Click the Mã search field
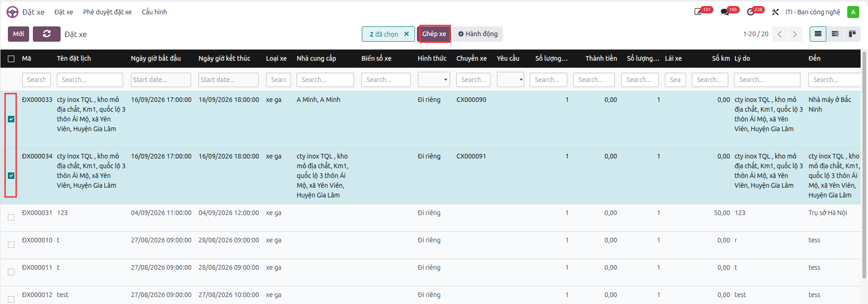Image resolution: width=868 pixels, height=304 pixels. click(37, 80)
